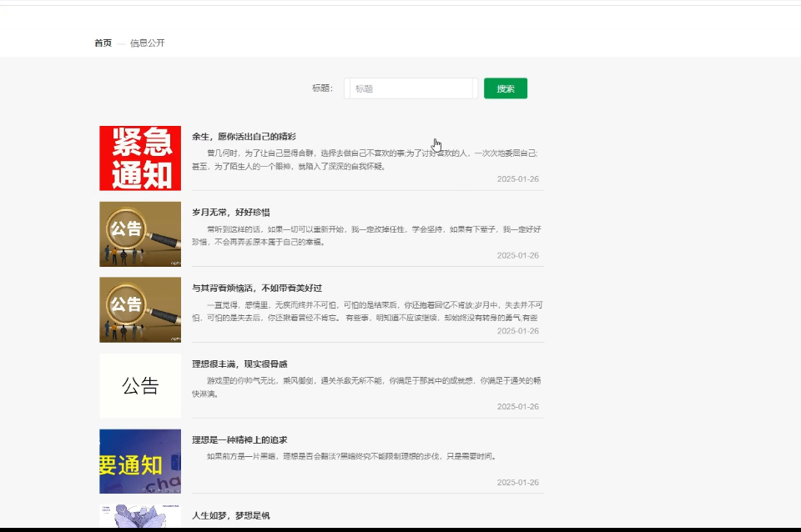Open the 信息公开 breadcrumb item

[x=147, y=43]
